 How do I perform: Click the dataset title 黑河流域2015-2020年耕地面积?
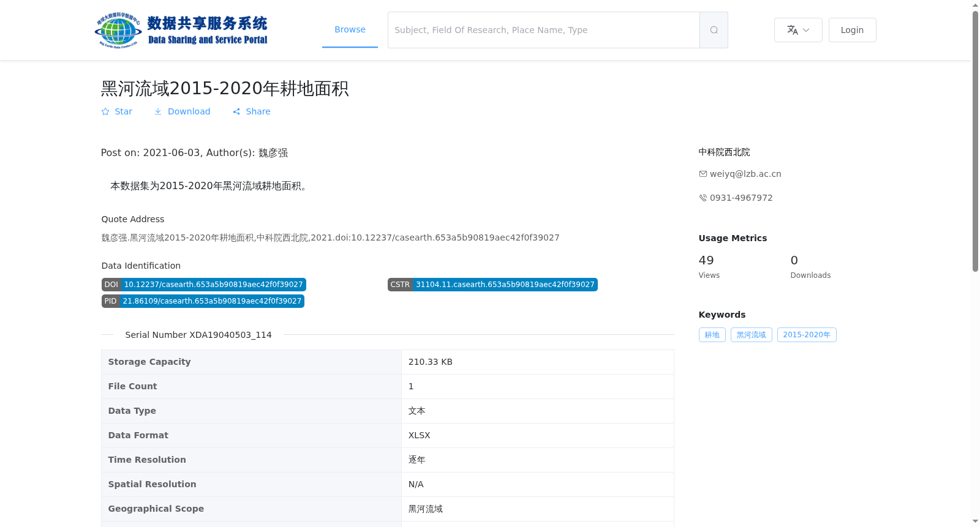click(x=225, y=89)
